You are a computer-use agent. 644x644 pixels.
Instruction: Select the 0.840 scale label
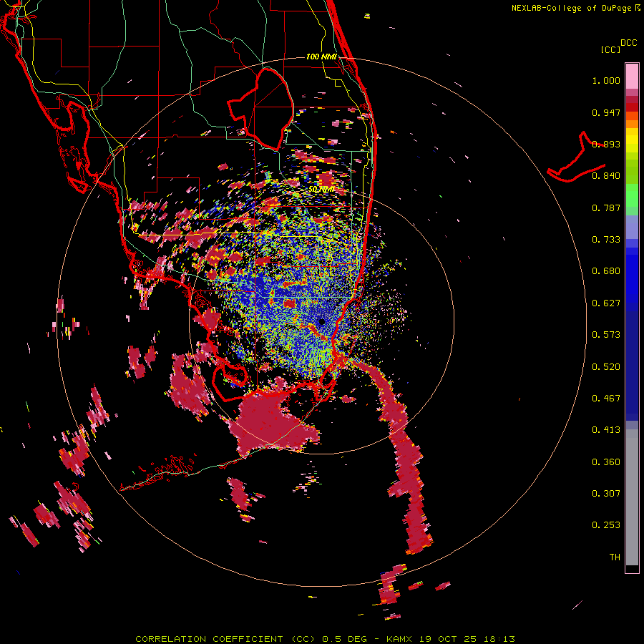tap(606, 176)
